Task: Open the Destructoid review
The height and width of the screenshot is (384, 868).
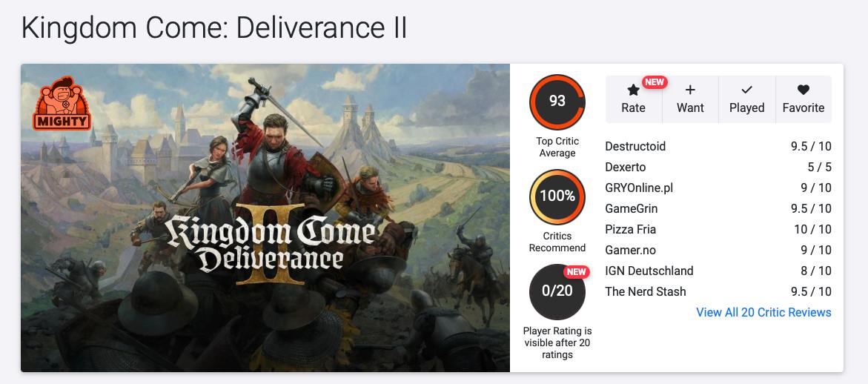Action: tap(635, 146)
